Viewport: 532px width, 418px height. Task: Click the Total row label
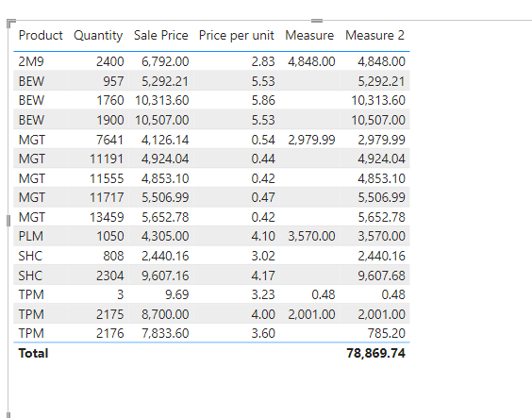coord(33,353)
